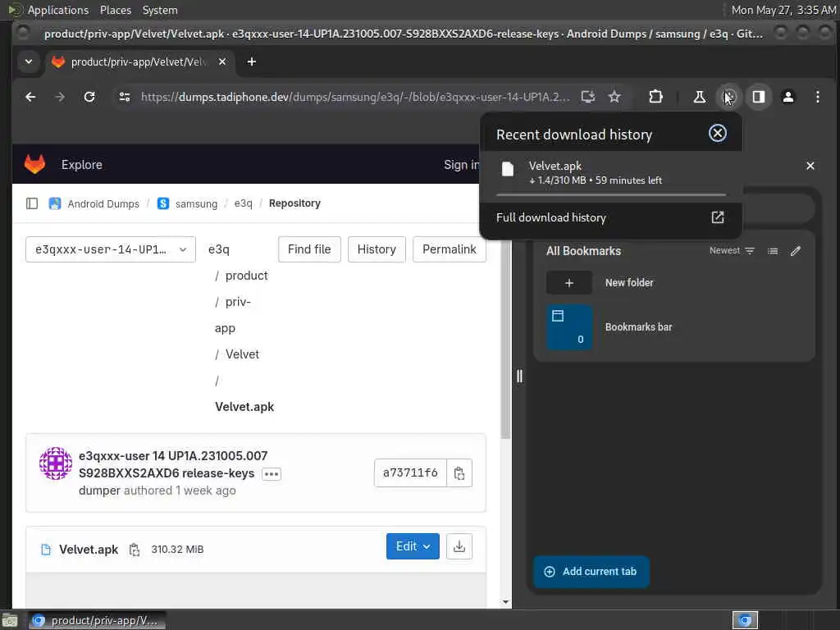Image resolution: width=840 pixels, height=630 pixels.
Task: Close the Recent download history popup
Action: (x=717, y=134)
